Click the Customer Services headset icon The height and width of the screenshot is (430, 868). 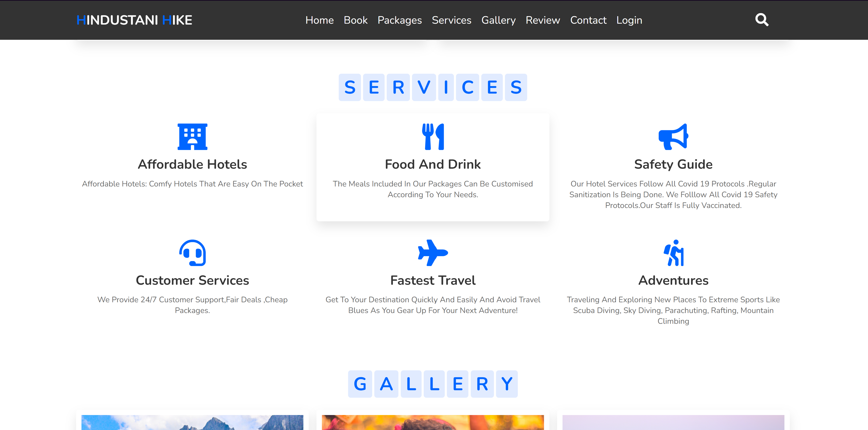click(x=192, y=253)
